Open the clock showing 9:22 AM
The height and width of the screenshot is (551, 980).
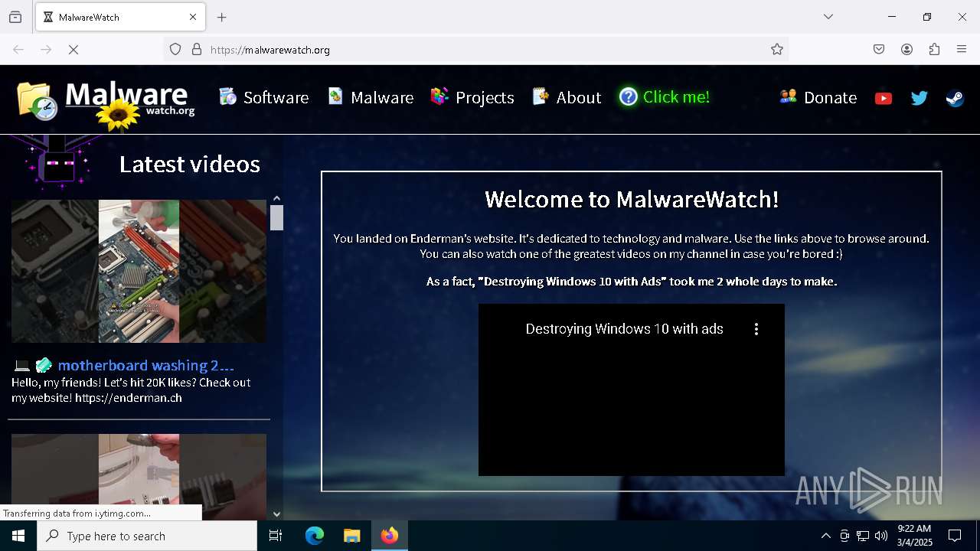(x=914, y=536)
